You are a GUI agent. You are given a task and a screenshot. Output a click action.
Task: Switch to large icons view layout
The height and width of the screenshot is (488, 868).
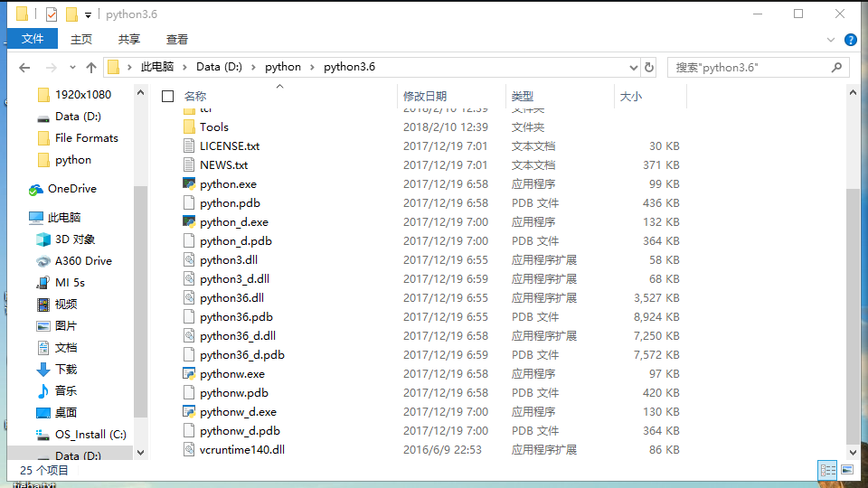(x=847, y=470)
